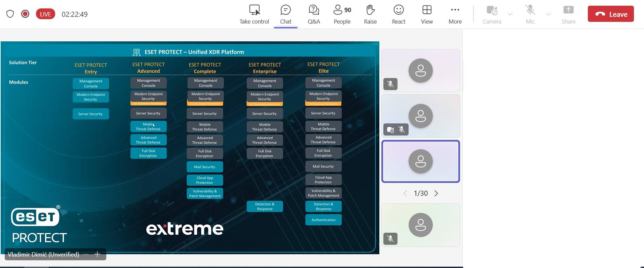Click the ESET PROTECT Entry tier heading
The height and width of the screenshot is (268, 644).
coord(91,68)
